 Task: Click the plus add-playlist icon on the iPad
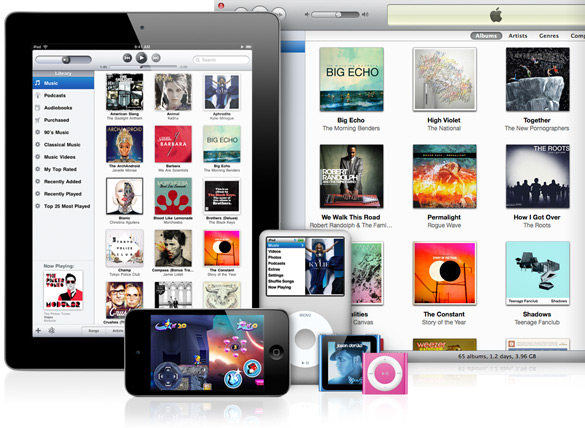point(38,331)
